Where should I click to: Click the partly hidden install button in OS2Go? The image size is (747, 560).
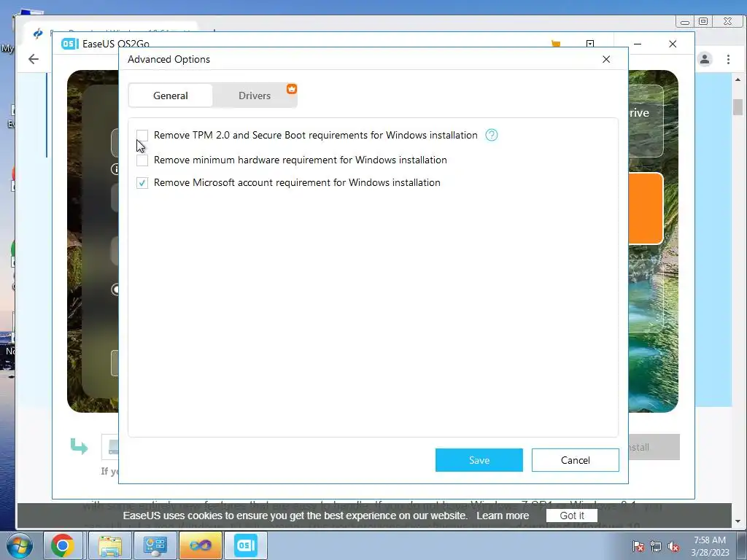[654, 447]
